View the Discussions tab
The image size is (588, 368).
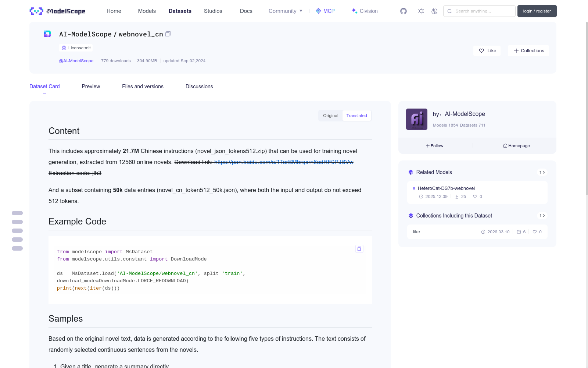tap(199, 86)
